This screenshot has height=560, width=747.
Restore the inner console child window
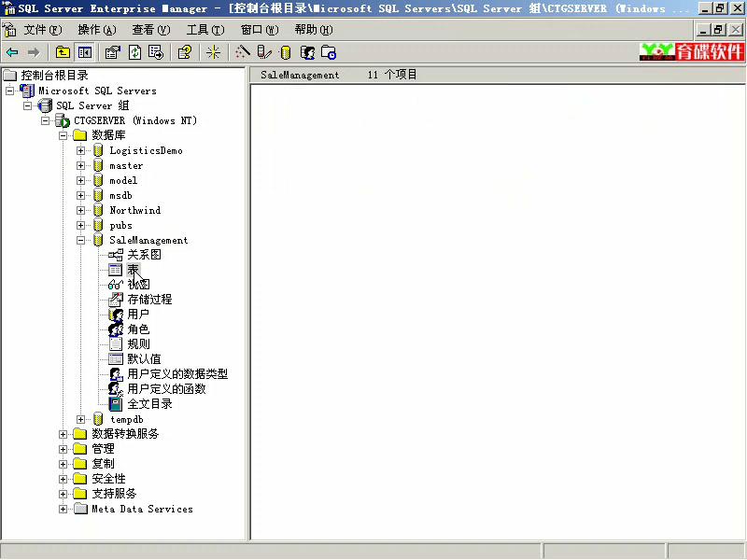click(x=718, y=30)
